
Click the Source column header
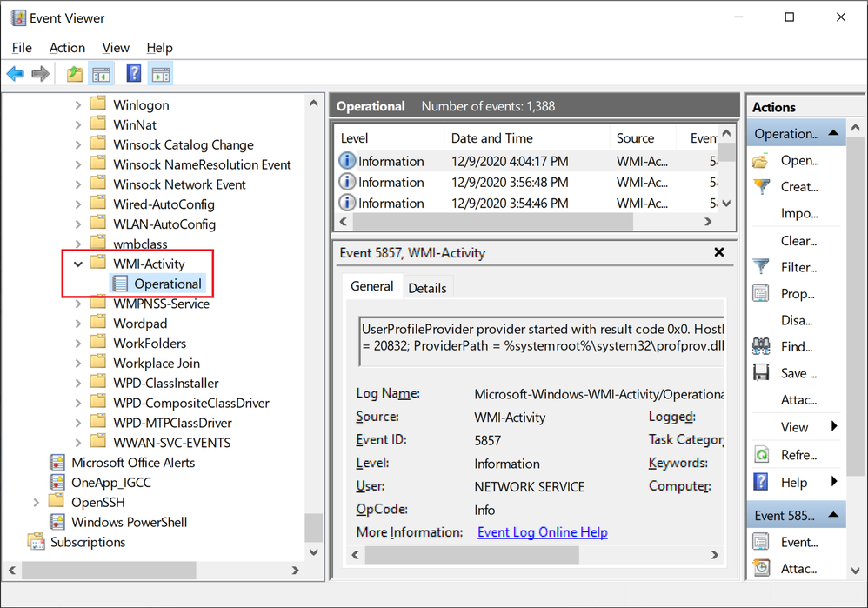[x=643, y=138]
